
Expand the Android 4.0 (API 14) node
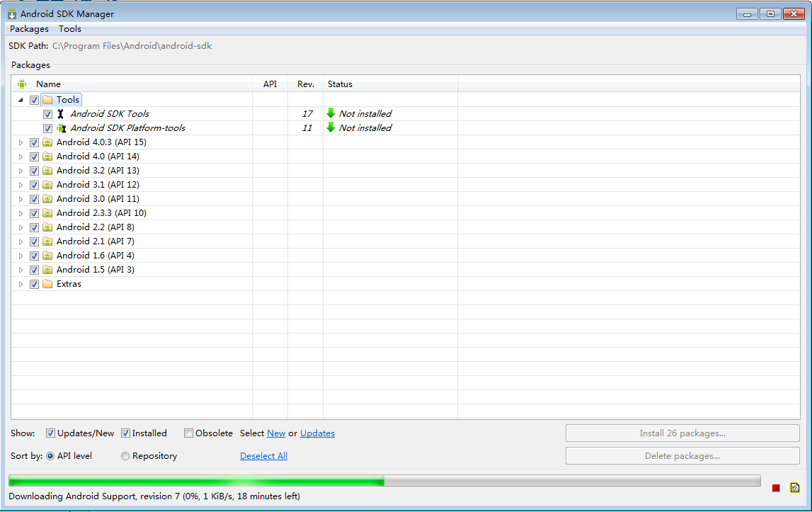(x=21, y=157)
